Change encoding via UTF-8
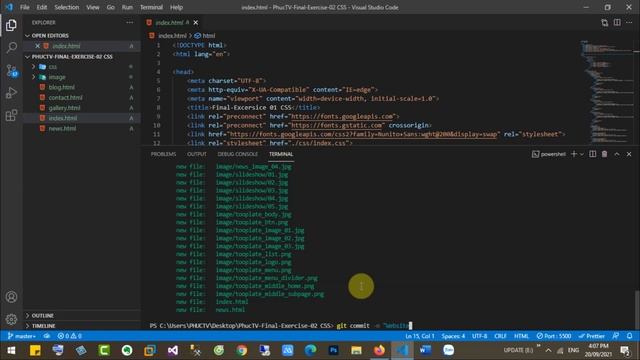The image size is (640, 360). tap(480, 336)
